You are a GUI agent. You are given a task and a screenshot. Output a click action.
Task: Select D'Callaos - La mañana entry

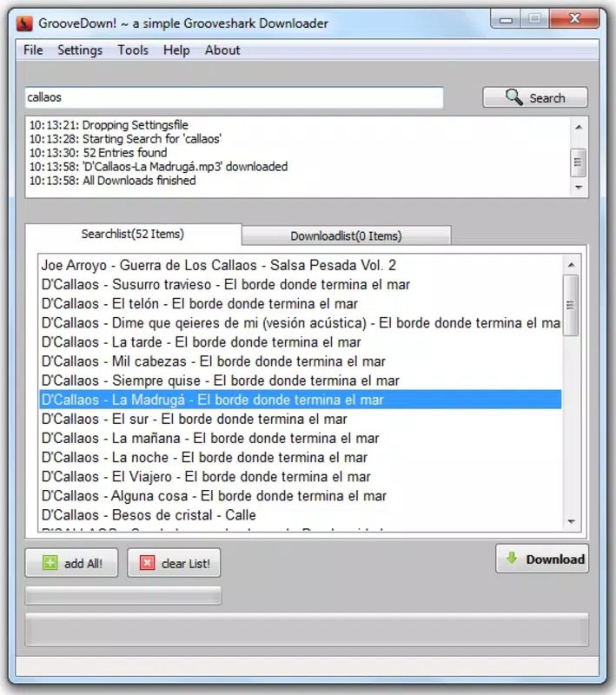pyautogui.click(x=301, y=438)
